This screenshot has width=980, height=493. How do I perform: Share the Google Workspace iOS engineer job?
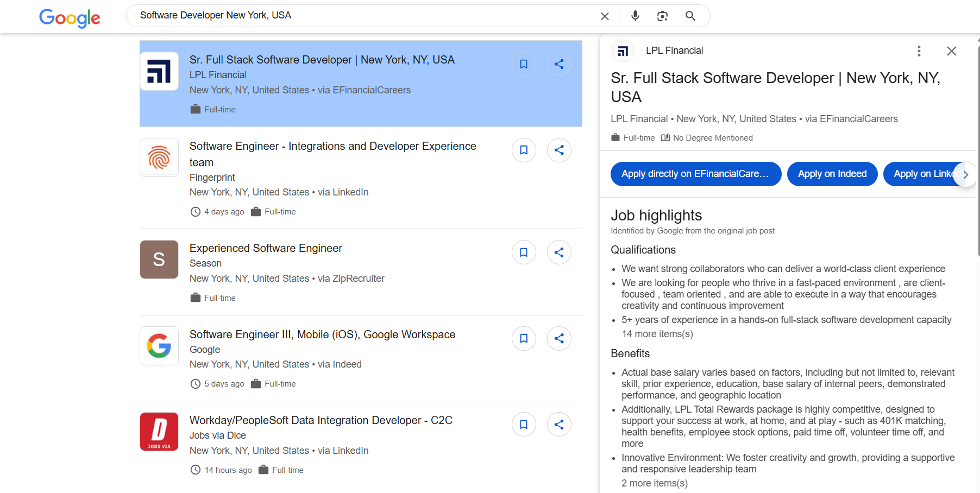point(559,338)
